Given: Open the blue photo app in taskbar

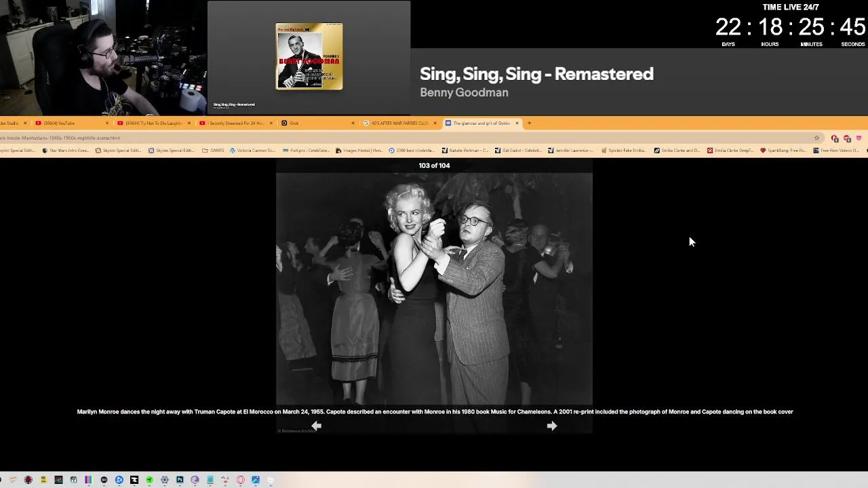Looking at the screenshot, I should point(256,480).
